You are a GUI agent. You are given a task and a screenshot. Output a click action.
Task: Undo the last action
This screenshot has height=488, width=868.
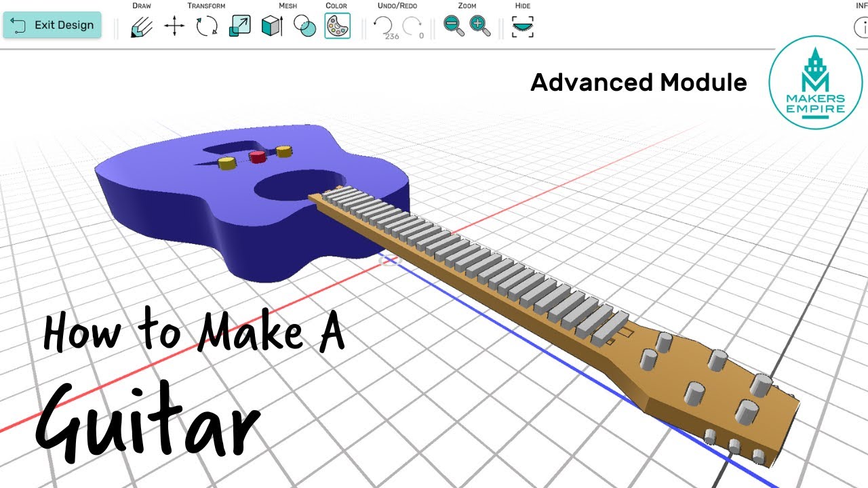pyautogui.click(x=384, y=27)
